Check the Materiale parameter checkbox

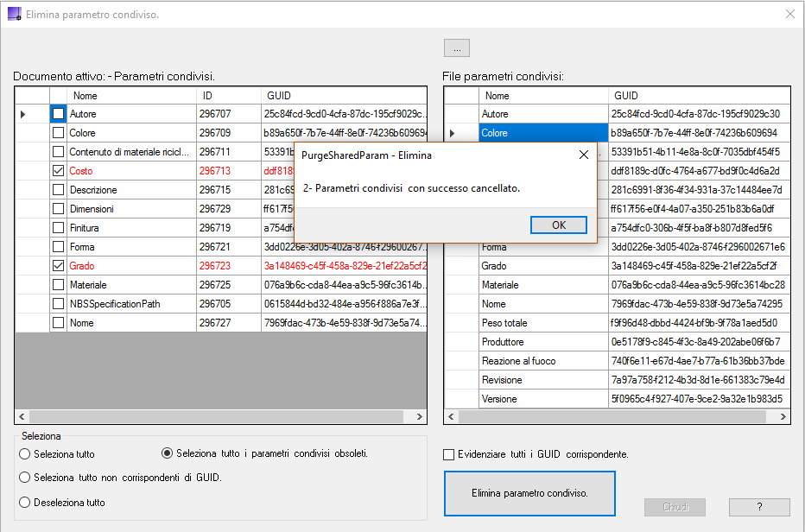click(58, 285)
